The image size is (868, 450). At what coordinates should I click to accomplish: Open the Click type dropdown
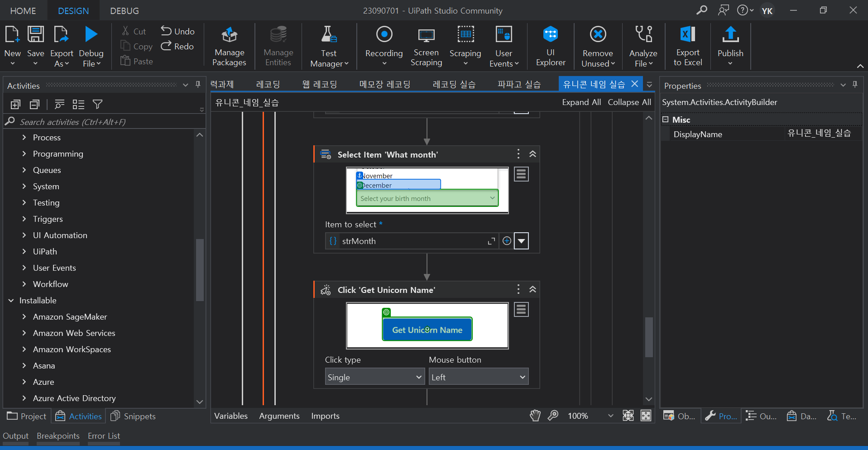pos(374,377)
